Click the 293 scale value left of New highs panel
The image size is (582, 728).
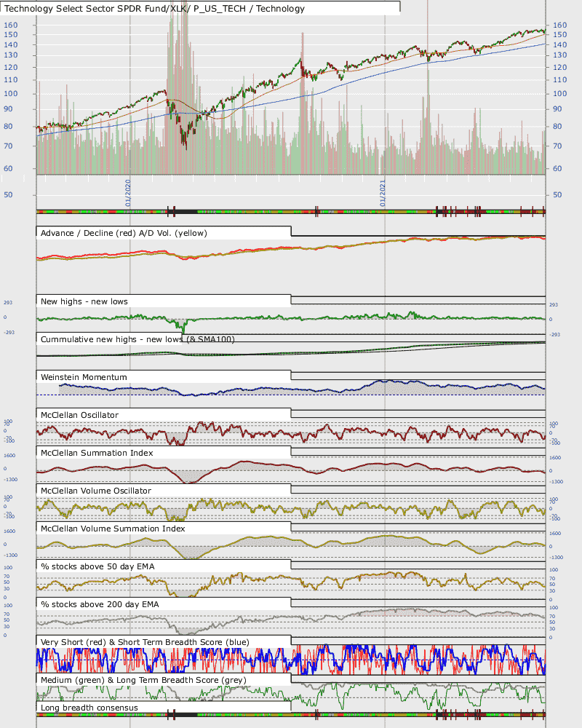pyautogui.click(x=8, y=303)
